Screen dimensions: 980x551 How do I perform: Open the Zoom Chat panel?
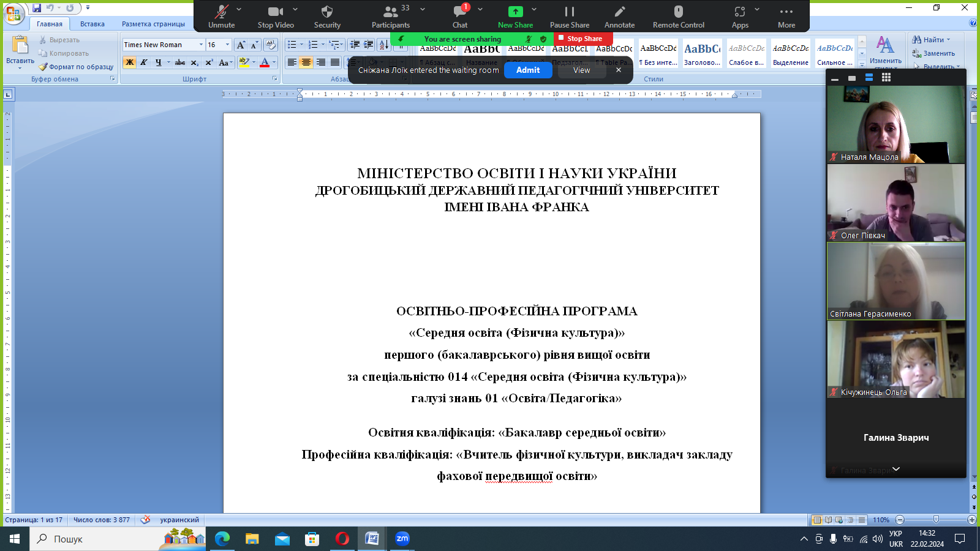[460, 17]
